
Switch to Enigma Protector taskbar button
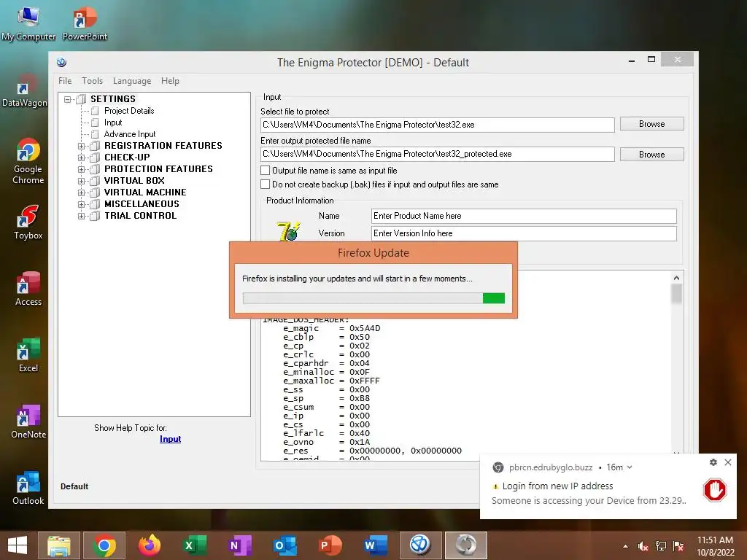pos(420,545)
